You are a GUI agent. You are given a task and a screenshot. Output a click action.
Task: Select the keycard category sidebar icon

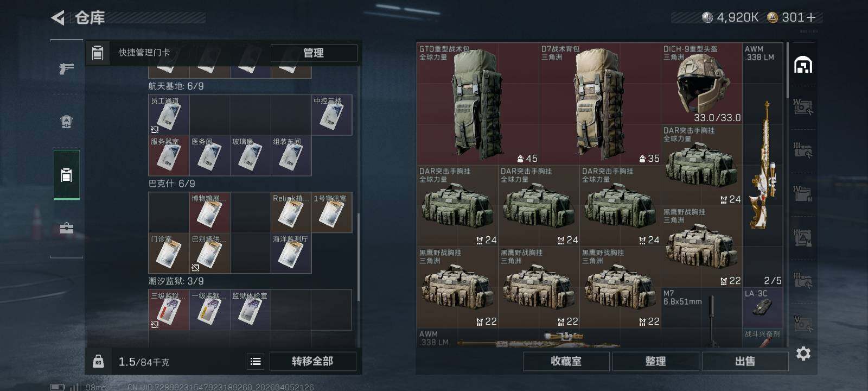(x=66, y=175)
